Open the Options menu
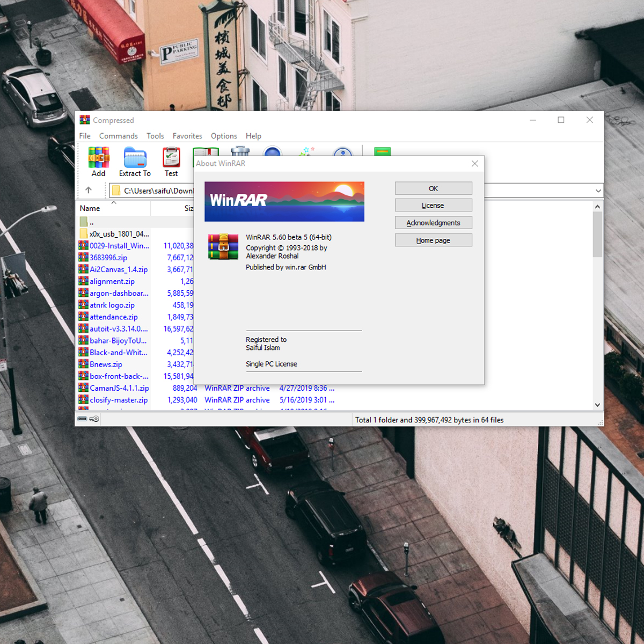 pos(224,136)
